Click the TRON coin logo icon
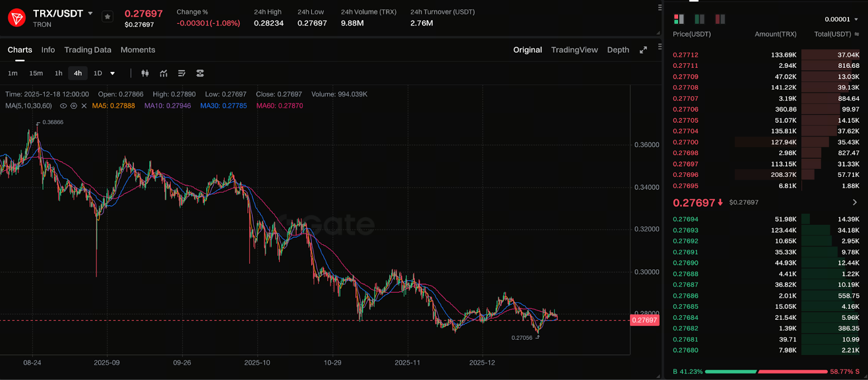The image size is (868, 380). tap(17, 18)
